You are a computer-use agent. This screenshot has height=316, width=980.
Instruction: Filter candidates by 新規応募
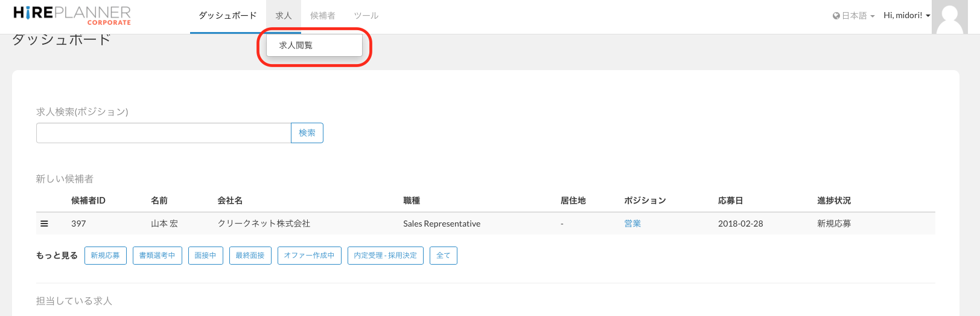106,256
